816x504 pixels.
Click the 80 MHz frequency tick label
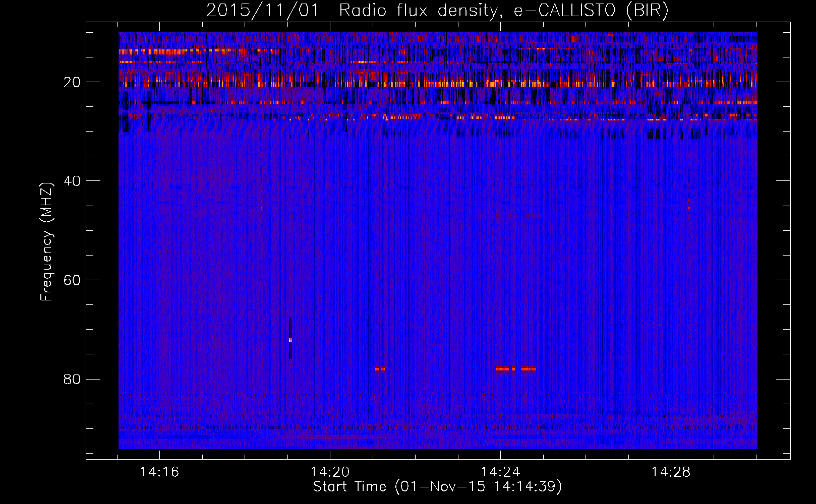click(x=72, y=379)
